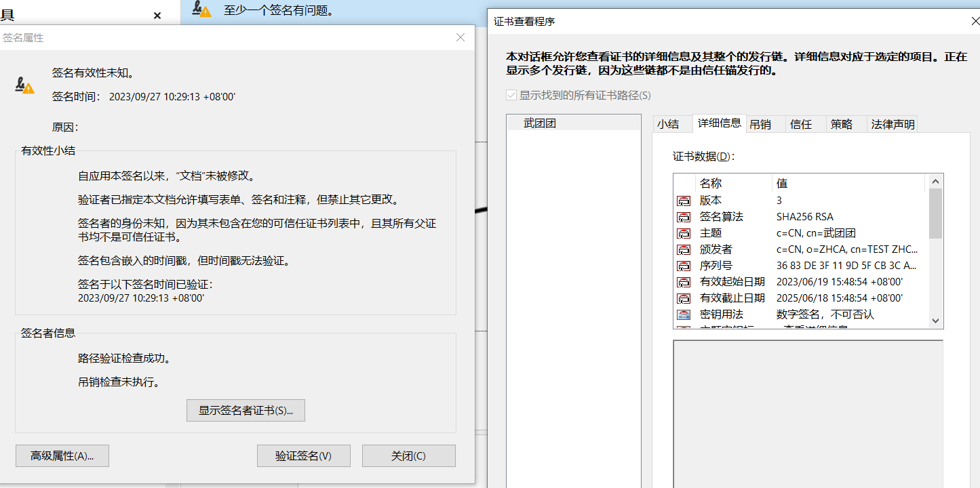Click the icon beside the 版本 certificate field

click(x=684, y=200)
